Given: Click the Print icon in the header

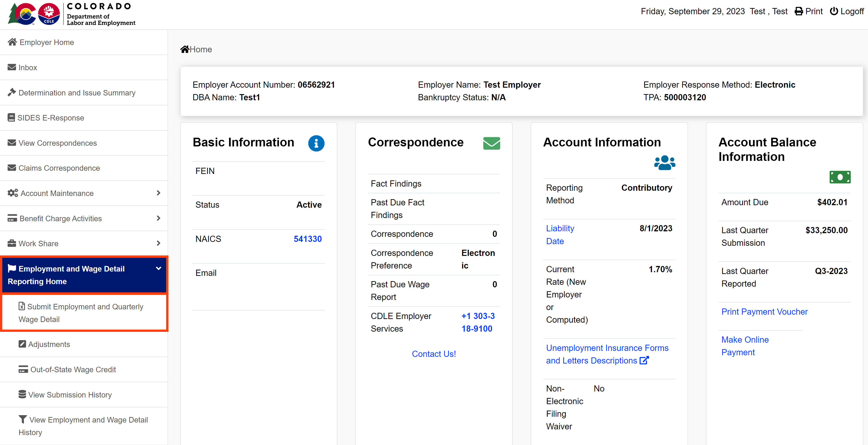Looking at the screenshot, I should tap(799, 11).
